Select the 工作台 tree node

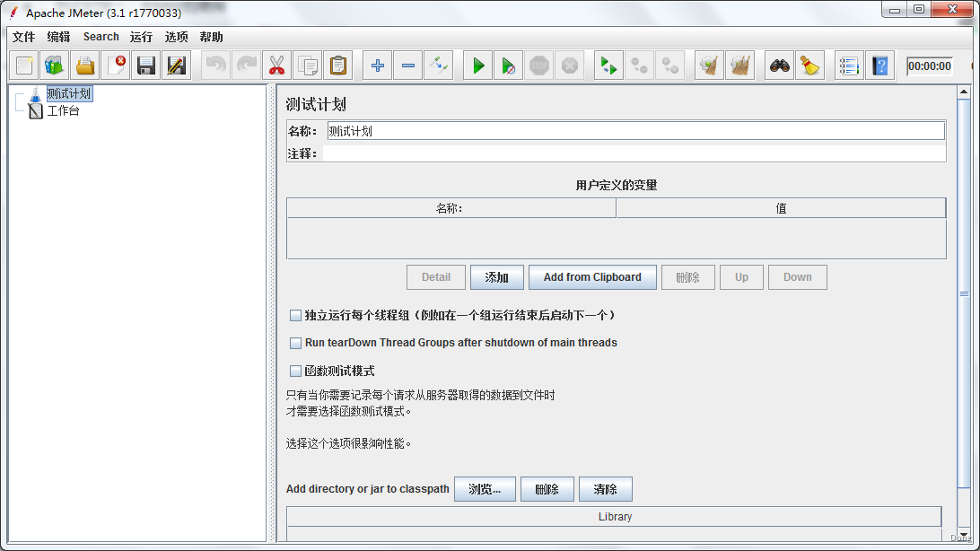pyautogui.click(x=63, y=111)
